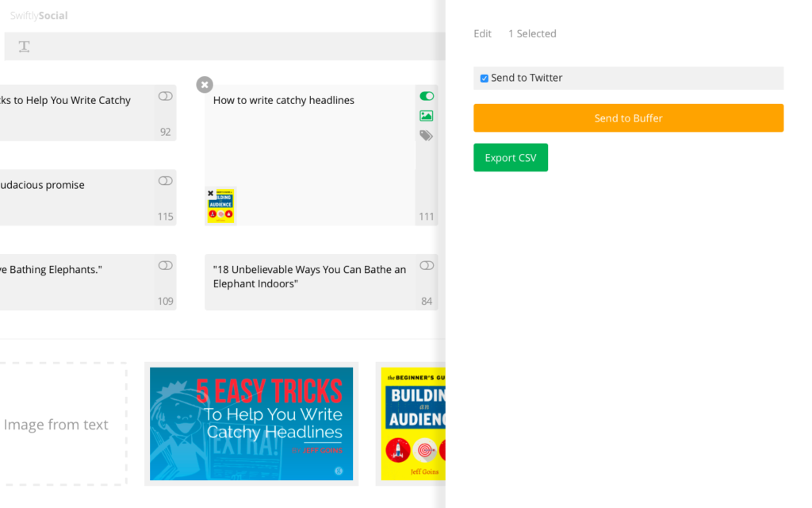
Task: Click the attached book cover thumbnail in card
Action: click(x=221, y=206)
